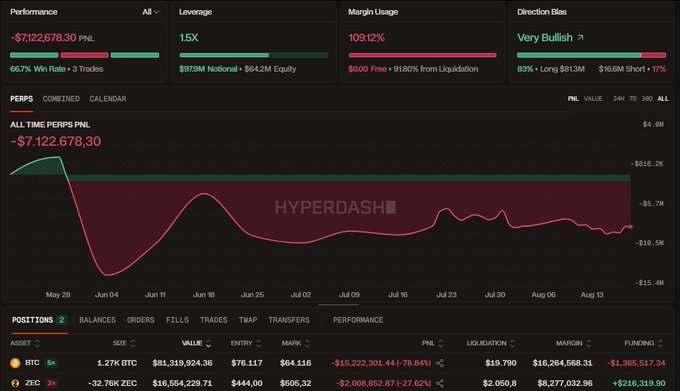Screen dimensions: 680x391
Task: Sort positions by MARGIN column arrows
Action: (x=588, y=343)
